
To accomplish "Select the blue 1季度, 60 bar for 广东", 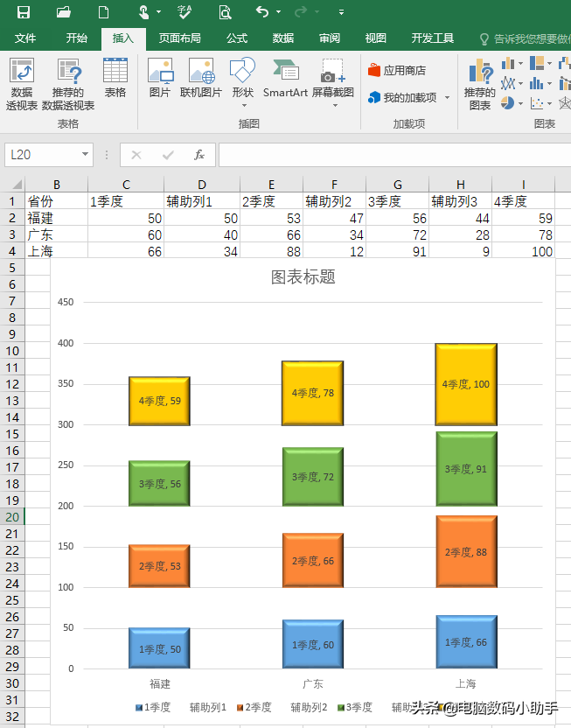I will 313,644.
